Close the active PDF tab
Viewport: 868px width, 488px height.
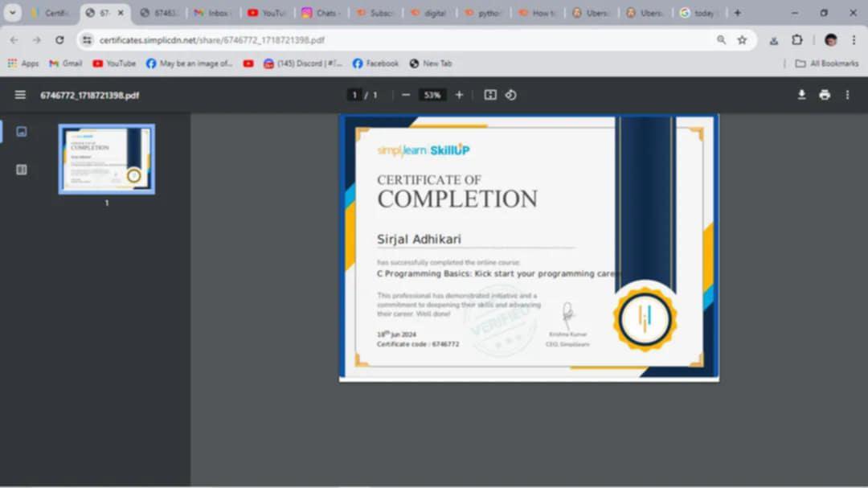121,13
